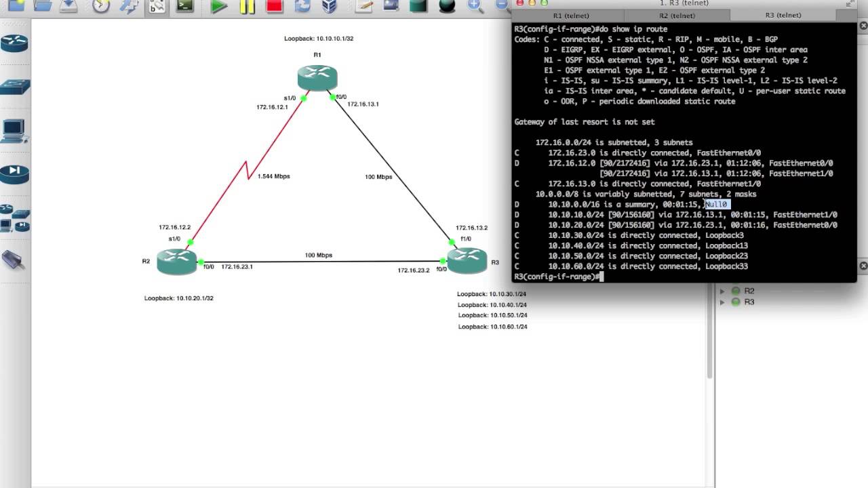Open the Snapshot manager (clock icon)

pyautogui.click(x=101, y=5)
